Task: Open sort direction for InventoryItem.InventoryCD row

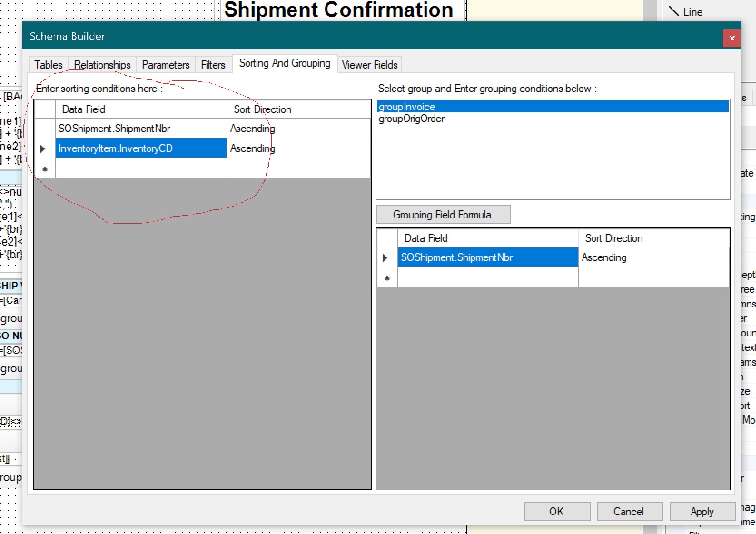Action: [298, 148]
